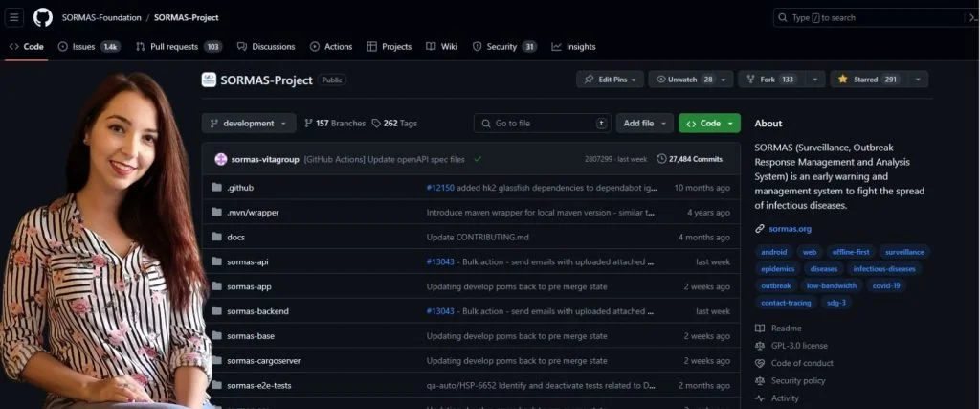This screenshot has width=980, height=409.
Task: Switch to the Code tab
Action: point(26,47)
